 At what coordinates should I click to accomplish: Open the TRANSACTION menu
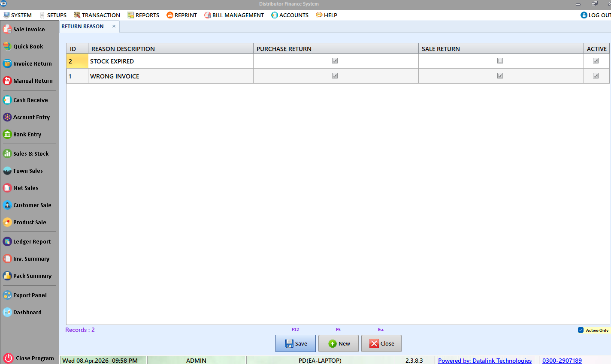point(97,15)
